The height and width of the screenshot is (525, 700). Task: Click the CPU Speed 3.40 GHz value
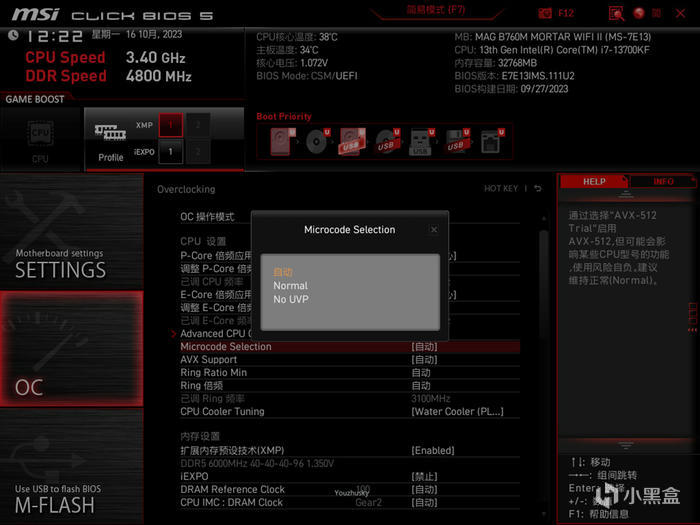pyautogui.click(x=155, y=58)
